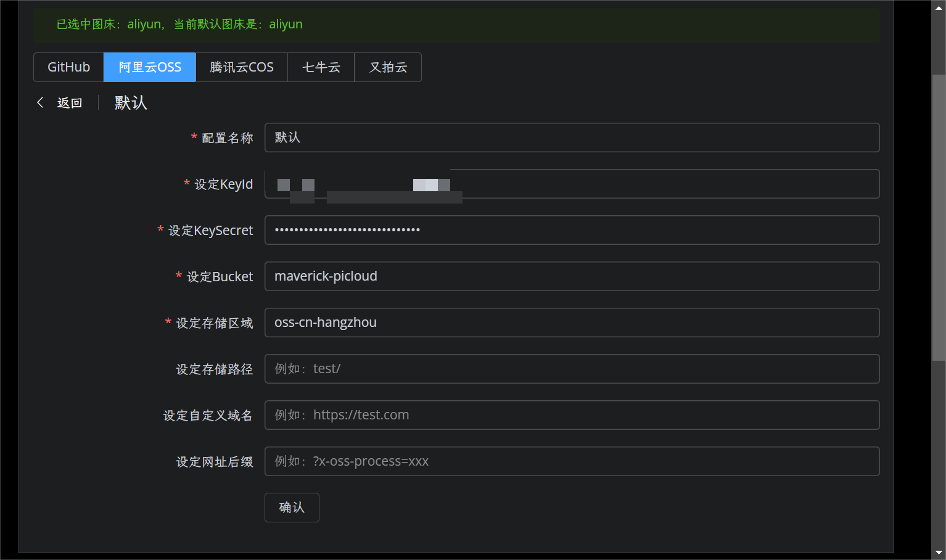Switch to the 七牛云 tab

coord(321,67)
